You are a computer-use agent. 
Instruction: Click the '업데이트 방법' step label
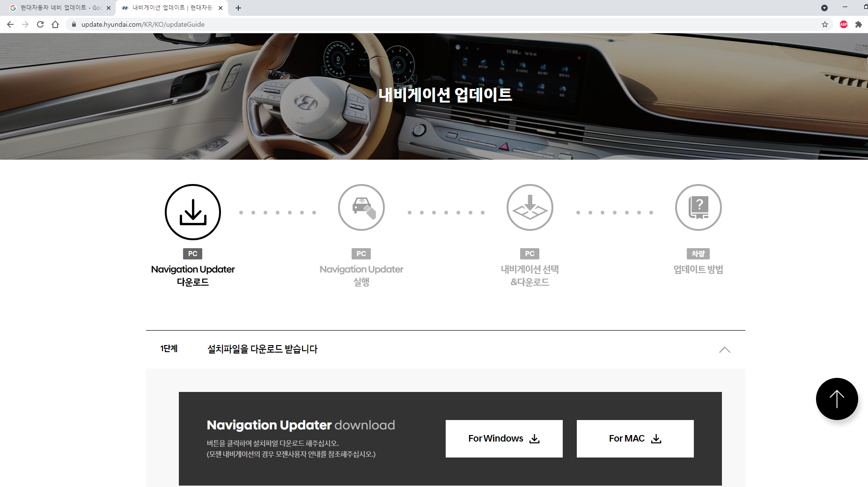[699, 269]
